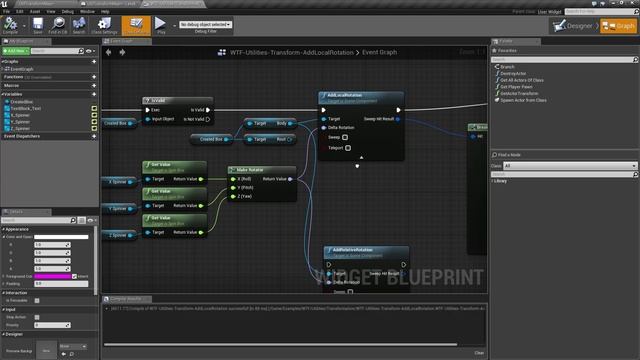This screenshot has height=360, width=640.
Task: Toggle visibility of Z_Spinner variable
Action: point(94,128)
